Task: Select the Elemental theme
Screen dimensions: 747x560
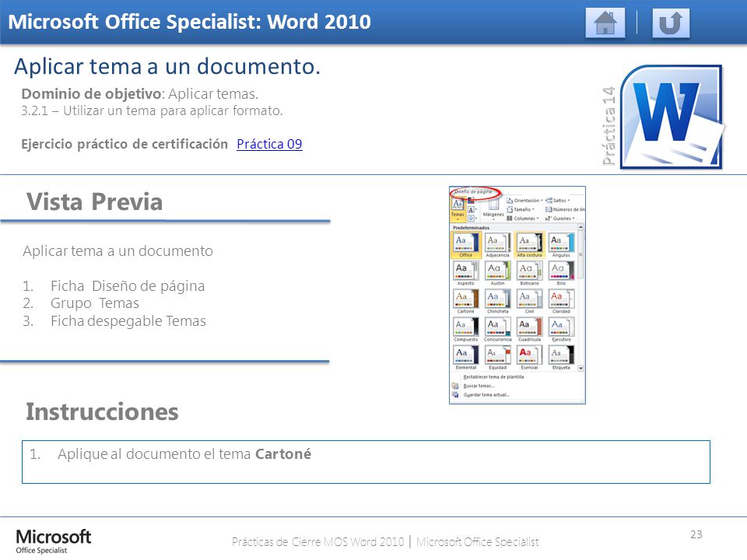Action: tap(466, 357)
